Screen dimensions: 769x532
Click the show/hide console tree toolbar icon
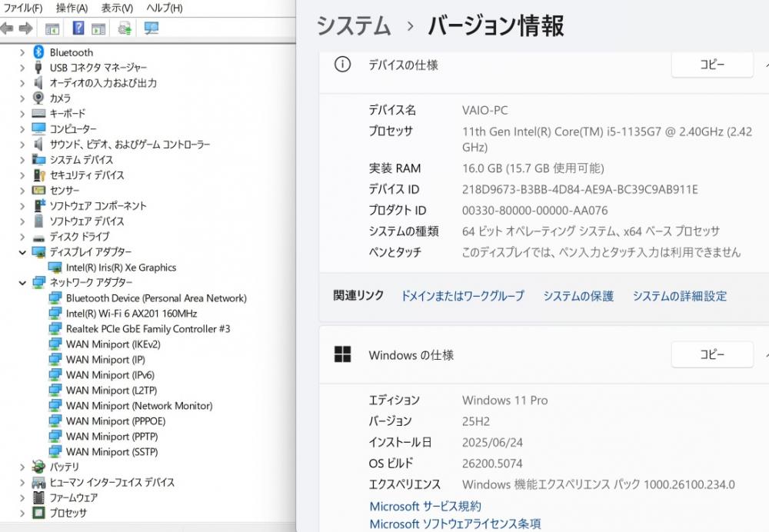tap(52, 29)
